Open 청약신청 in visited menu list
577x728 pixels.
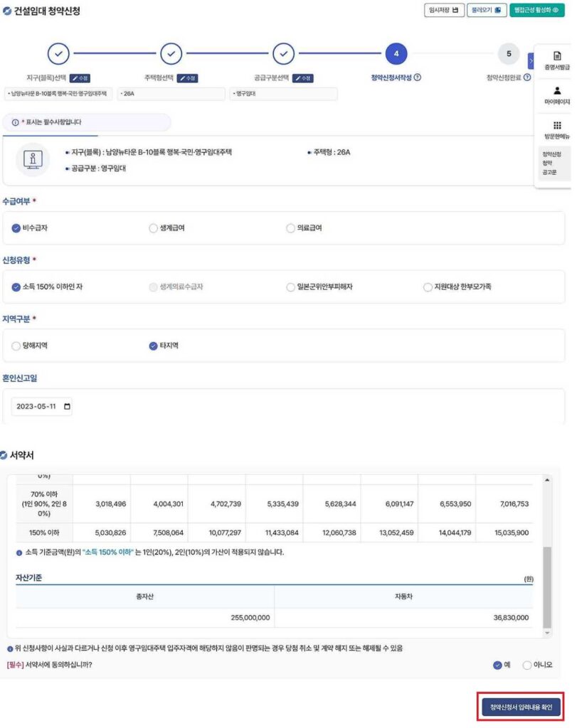pos(551,154)
